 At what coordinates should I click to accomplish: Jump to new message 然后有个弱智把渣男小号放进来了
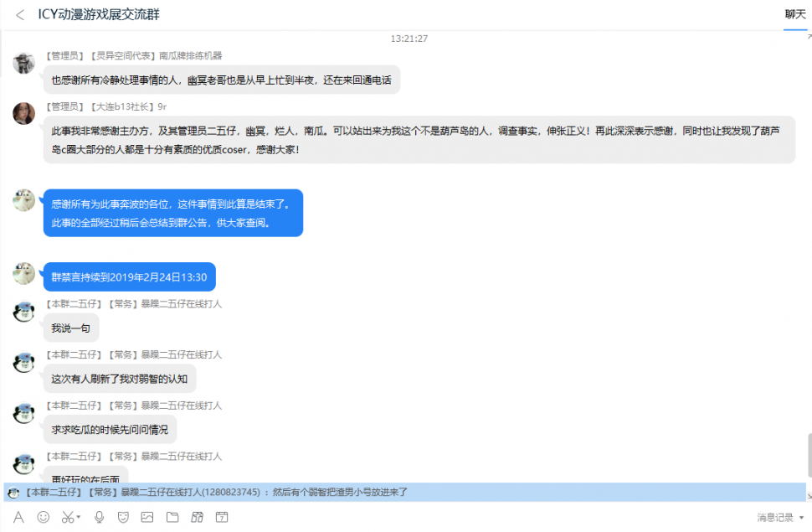tap(405, 492)
